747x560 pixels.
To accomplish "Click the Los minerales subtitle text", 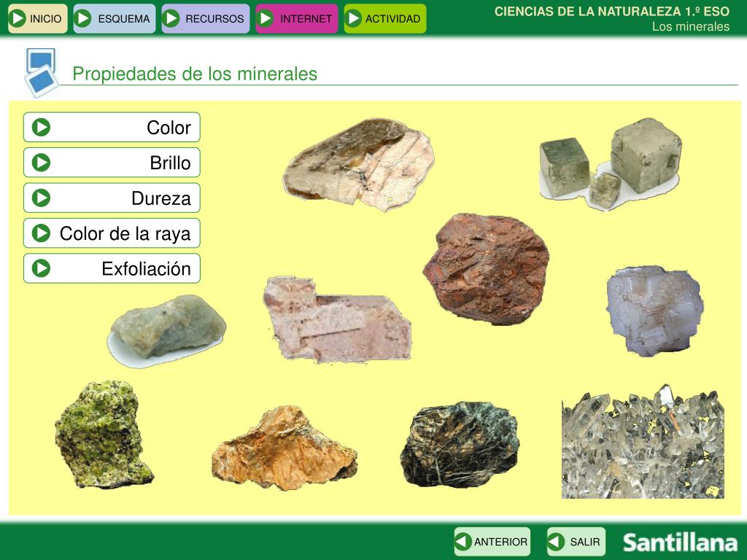I will [691, 27].
